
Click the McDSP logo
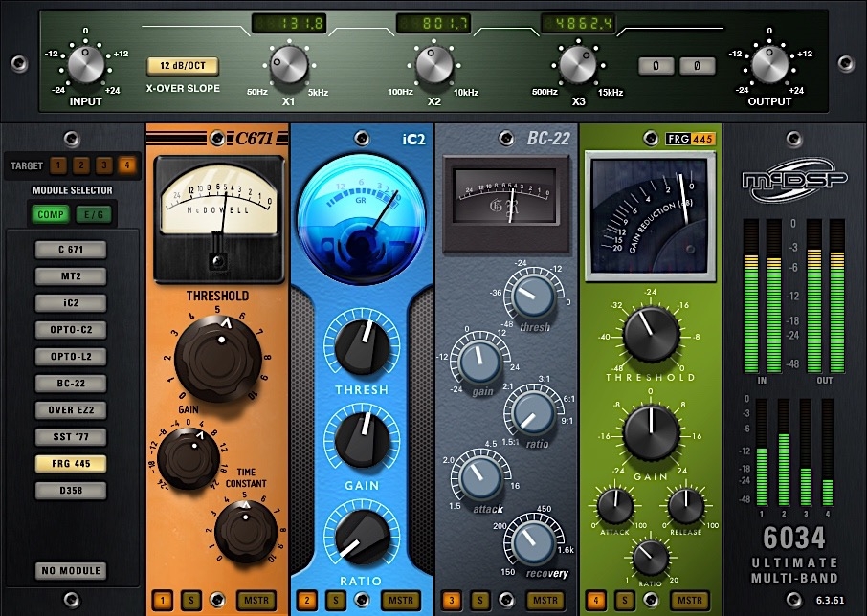tap(794, 180)
